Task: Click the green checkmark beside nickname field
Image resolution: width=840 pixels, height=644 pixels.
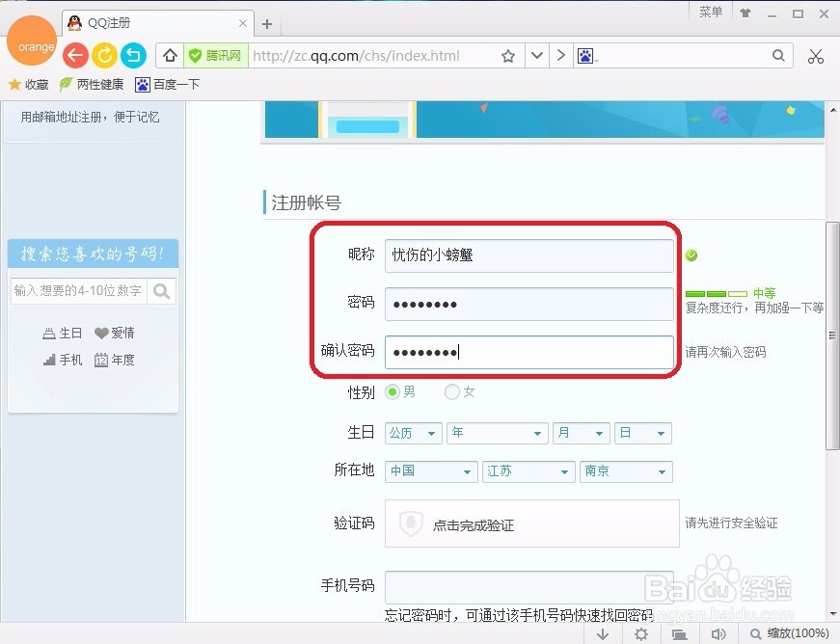Action: [x=691, y=254]
